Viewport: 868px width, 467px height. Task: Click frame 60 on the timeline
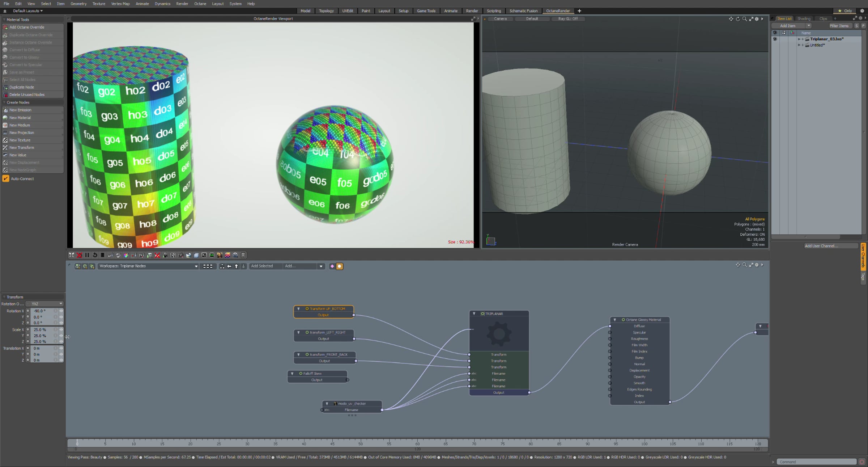point(417,443)
